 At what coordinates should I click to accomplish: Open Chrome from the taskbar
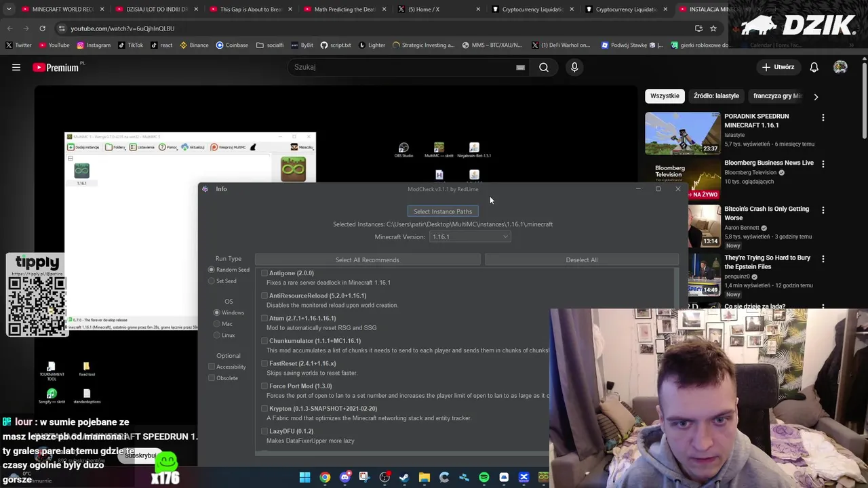(325, 477)
